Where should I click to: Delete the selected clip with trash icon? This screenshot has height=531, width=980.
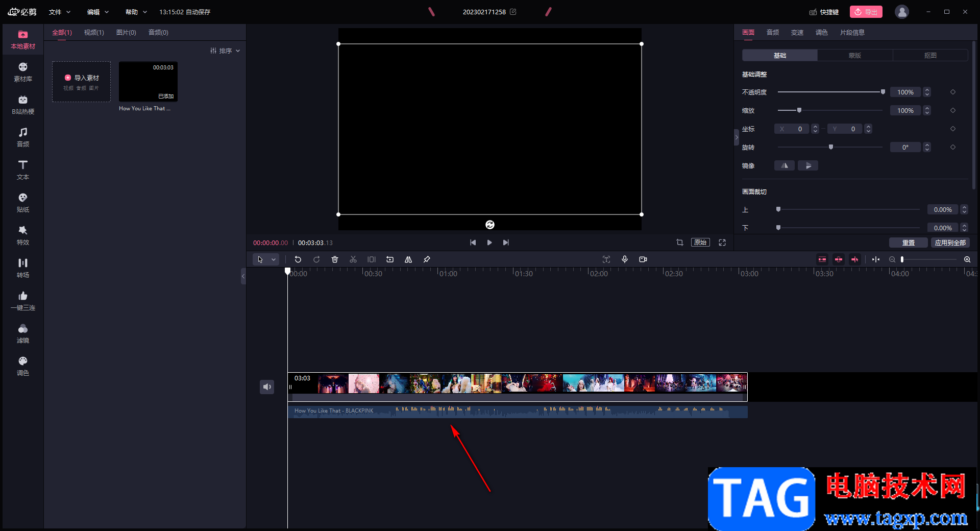click(x=335, y=259)
